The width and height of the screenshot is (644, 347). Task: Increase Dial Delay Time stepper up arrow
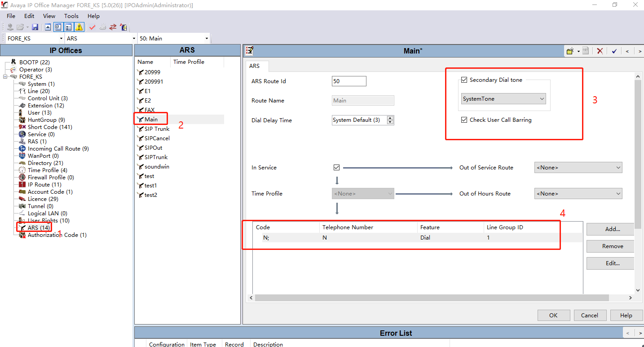tap(390, 118)
